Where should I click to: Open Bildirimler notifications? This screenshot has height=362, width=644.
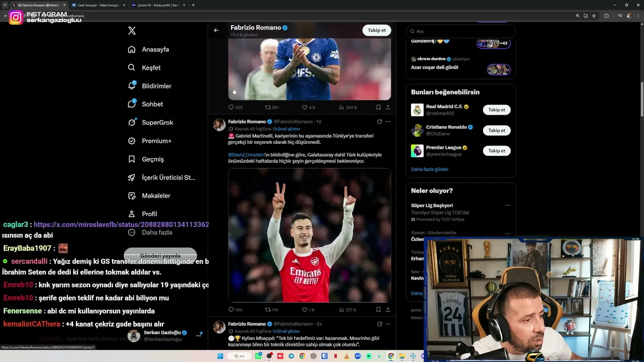point(149,86)
